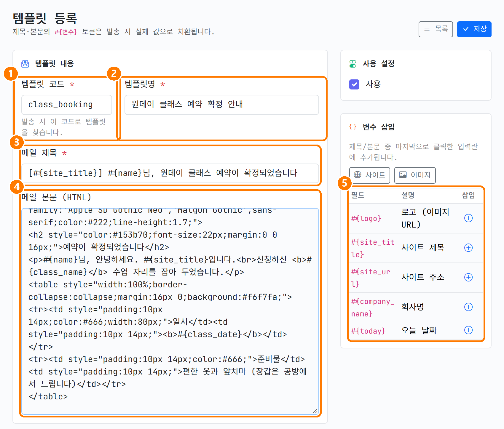Toggle the 사용 checkbox
Viewport: 504px width, 429px height.
tap(354, 84)
